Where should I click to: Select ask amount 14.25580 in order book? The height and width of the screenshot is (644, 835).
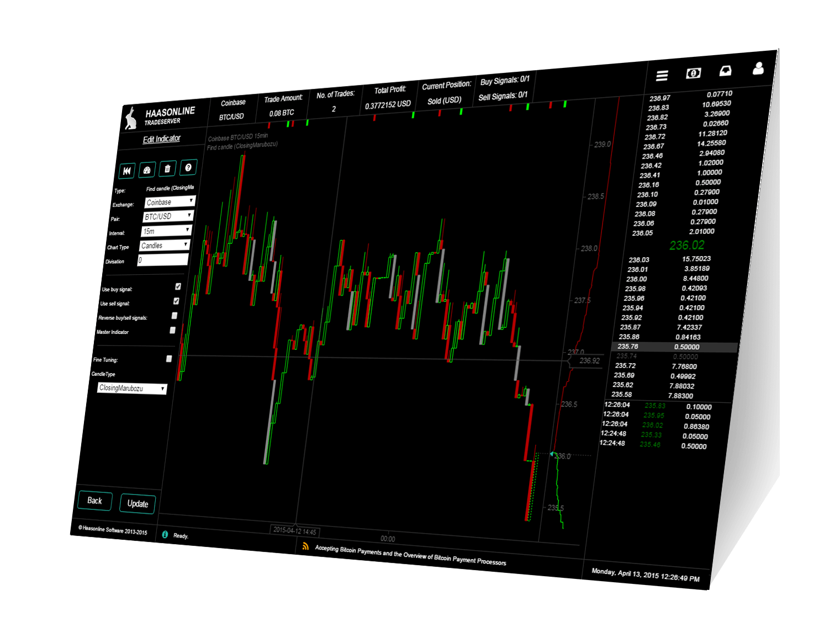[x=711, y=143]
